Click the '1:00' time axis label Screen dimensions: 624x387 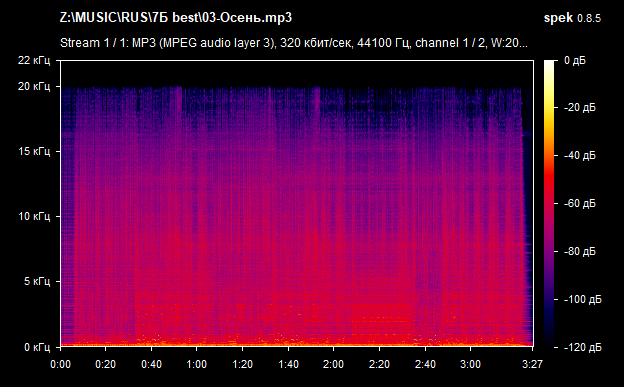[197, 364]
